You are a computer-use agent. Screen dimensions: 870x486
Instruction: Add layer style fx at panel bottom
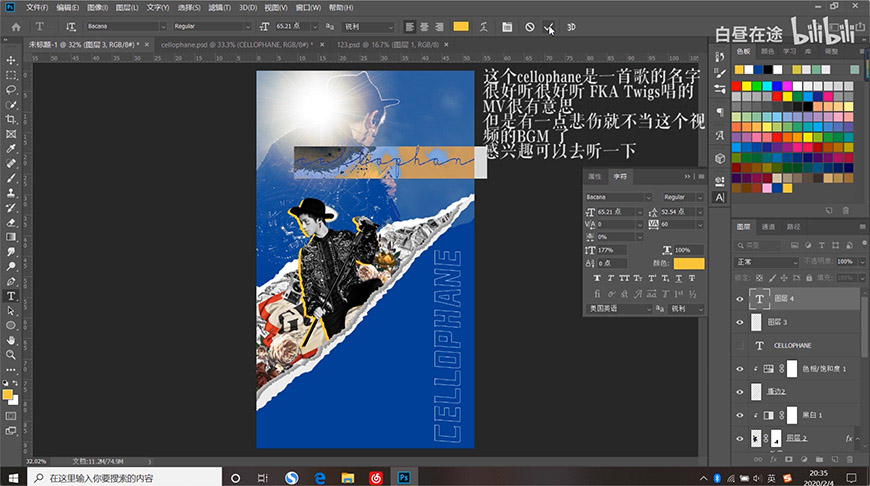tap(773, 459)
